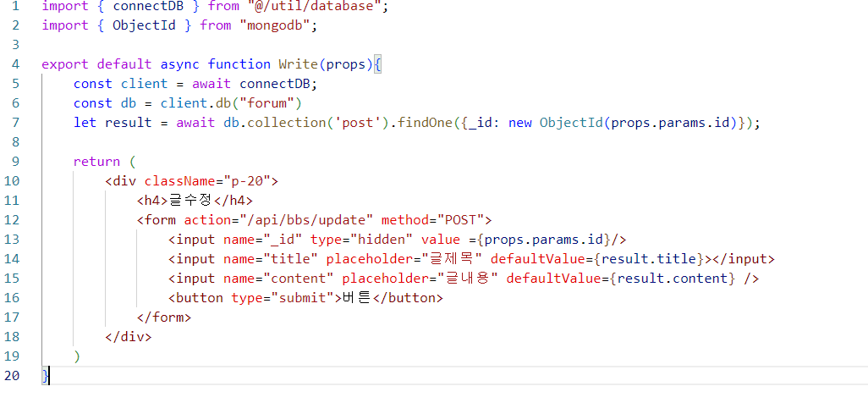The image size is (868, 403).
Task: Click line number 12 in the gutter
Action: pos(11,220)
